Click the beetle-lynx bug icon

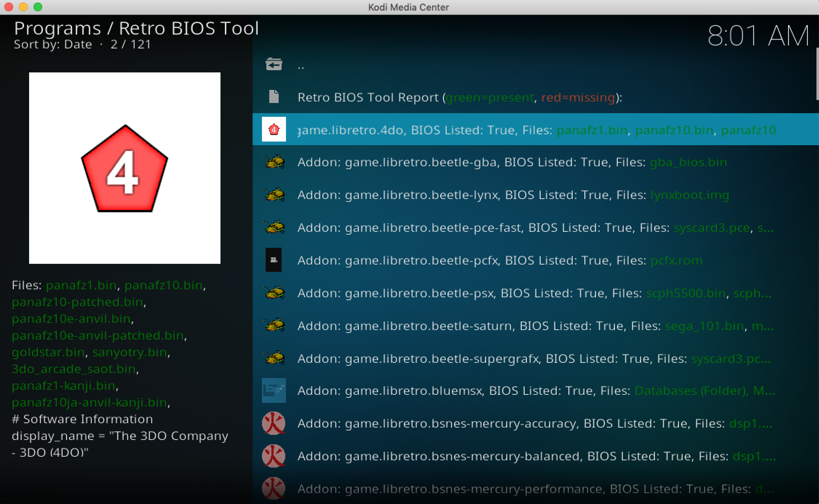274,195
